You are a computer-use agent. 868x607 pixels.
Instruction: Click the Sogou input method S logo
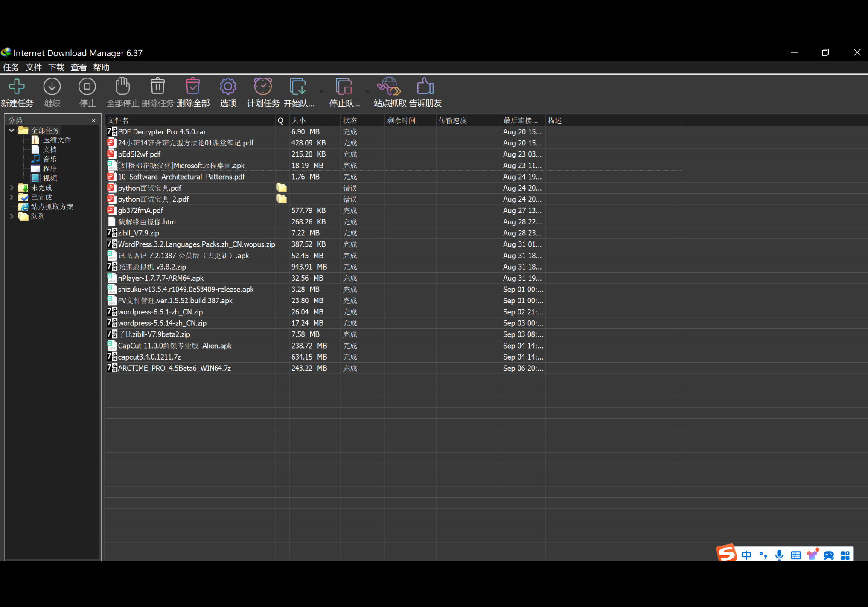tap(727, 553)
